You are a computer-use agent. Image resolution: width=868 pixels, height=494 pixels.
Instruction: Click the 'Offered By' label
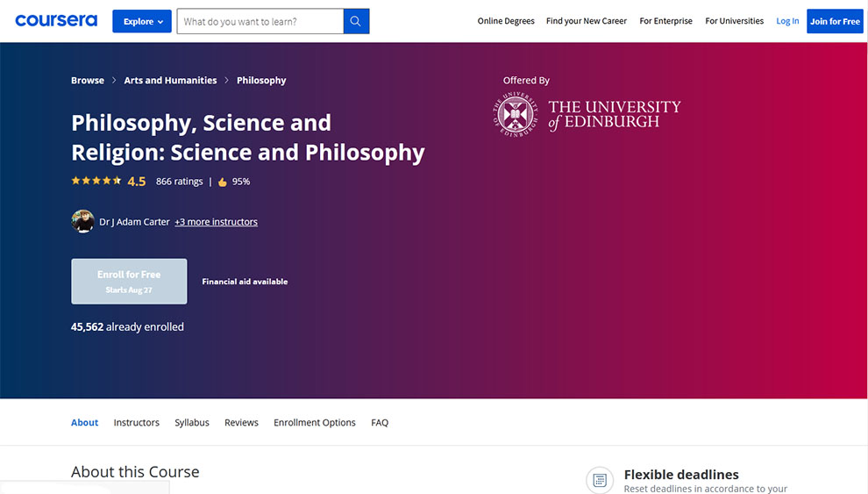click(x=526, y=81)
